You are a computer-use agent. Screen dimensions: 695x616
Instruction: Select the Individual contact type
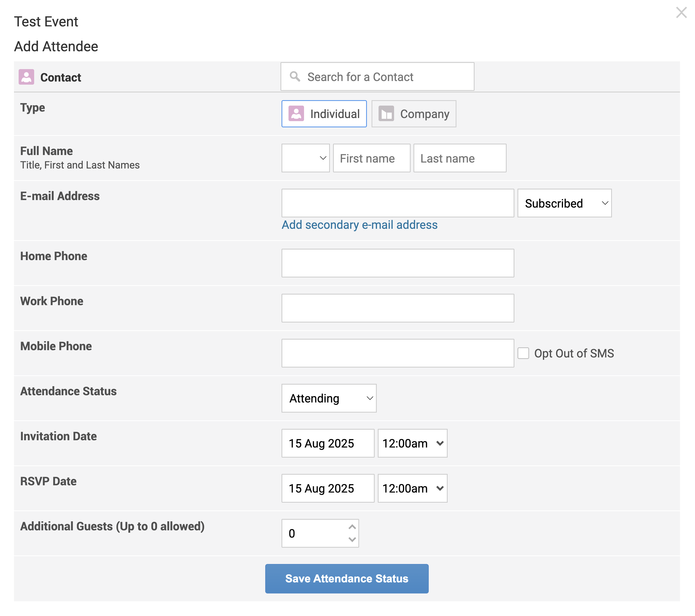coord(324,114)
